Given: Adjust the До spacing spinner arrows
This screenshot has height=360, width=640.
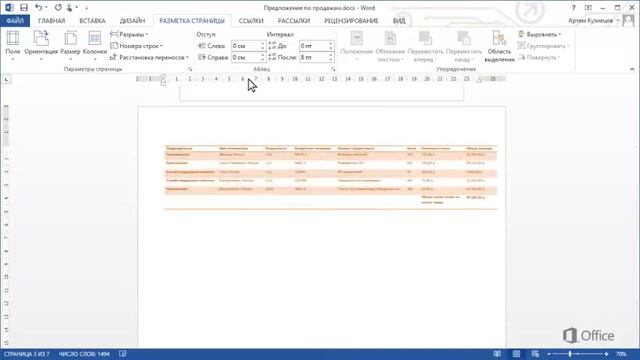Looking at the screenshot, I should coord(331,46).
